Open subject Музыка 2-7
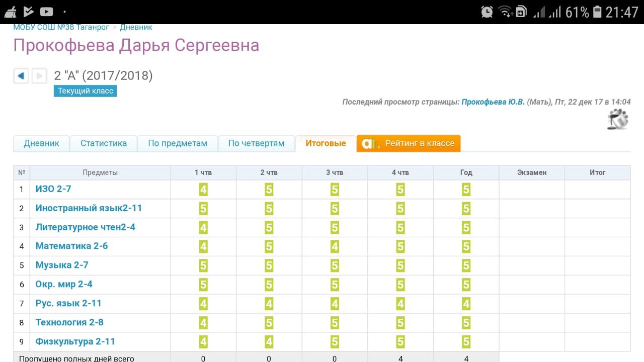This screenshot has width=644, height=362. coord(62,265)
